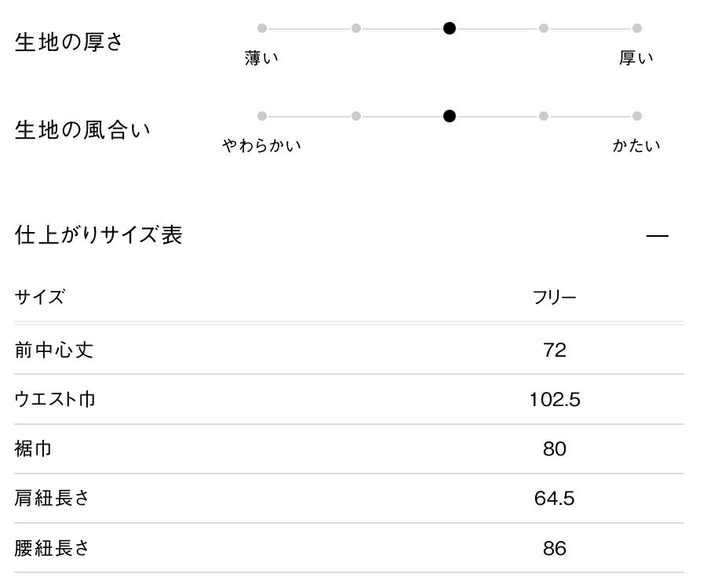Click the 裾巾 row label
Viewport: 703px width, 588px height.
click(35, 449)
